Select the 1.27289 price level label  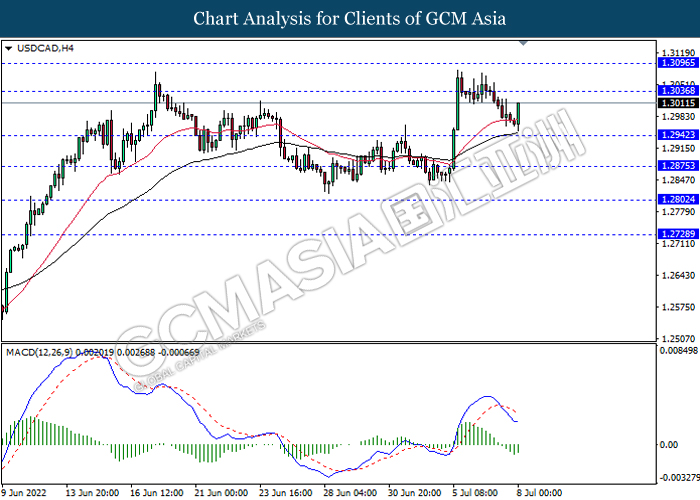679,234
